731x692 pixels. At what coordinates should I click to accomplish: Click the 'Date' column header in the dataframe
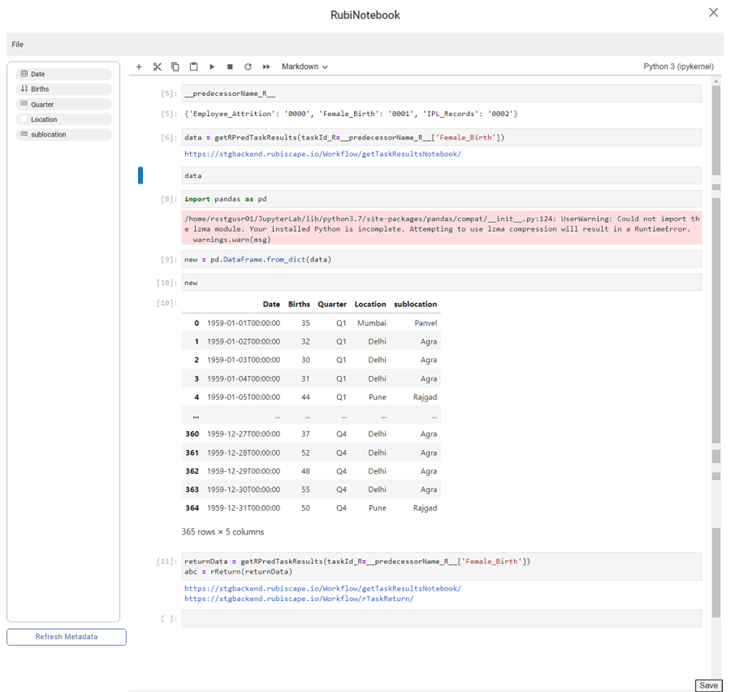[x=271, y=304]
